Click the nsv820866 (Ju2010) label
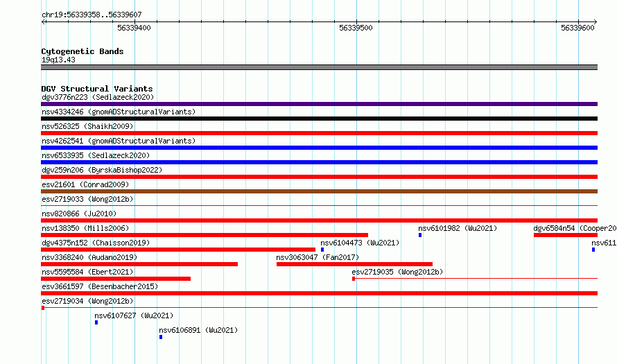 tap(79, 214)
